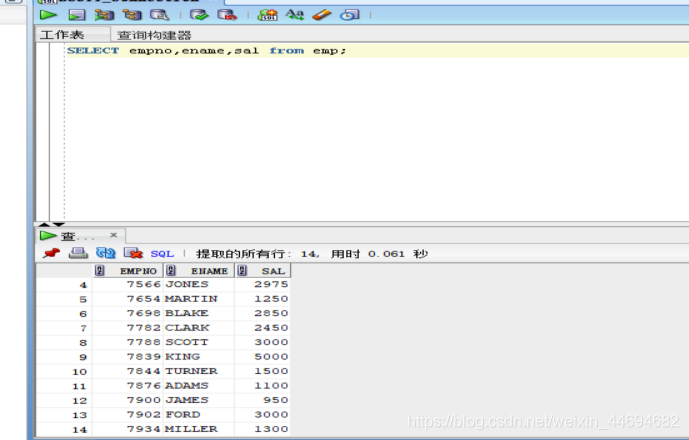
Task: Switch to the 工作表 tab
Action: 62,35
